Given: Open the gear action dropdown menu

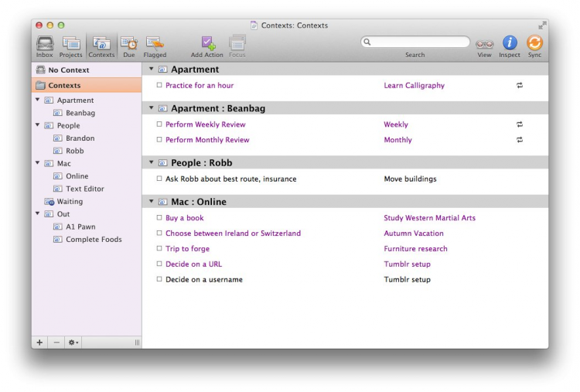Looking at the screenshot, I should (x=73, y=343).
